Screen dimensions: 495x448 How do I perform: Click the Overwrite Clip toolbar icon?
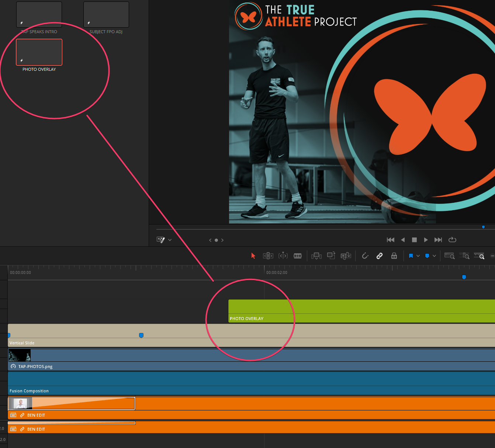pyautogui.click(x=331, y=255)
